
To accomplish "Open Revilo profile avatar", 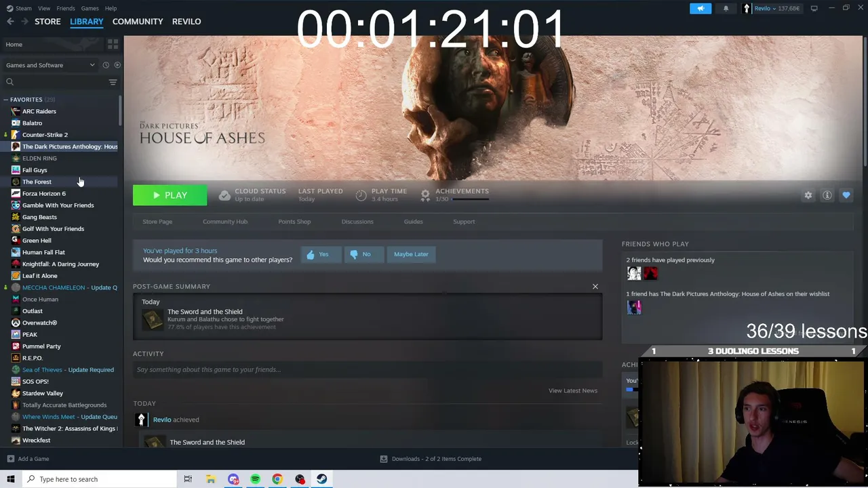I will click(x=747, y=8).
